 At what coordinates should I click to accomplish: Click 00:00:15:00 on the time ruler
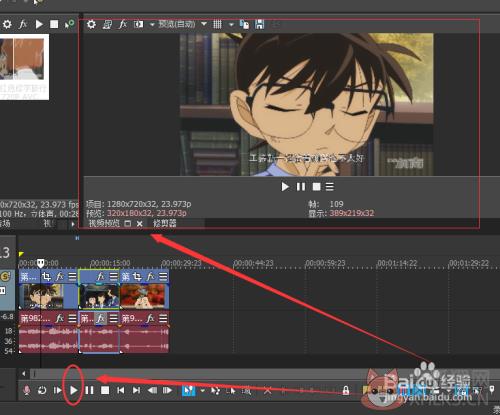pyautogui.click(x=110, y=263)
